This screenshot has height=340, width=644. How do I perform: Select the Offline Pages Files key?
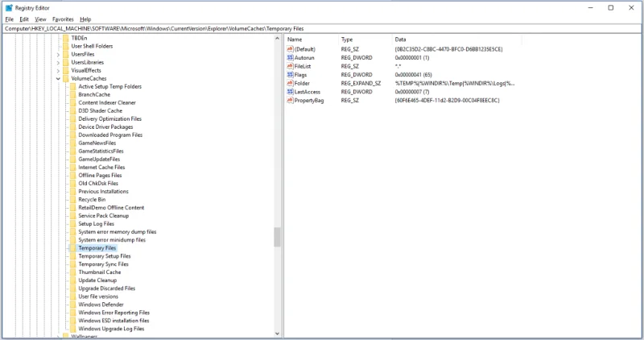(x=100, y=175)
